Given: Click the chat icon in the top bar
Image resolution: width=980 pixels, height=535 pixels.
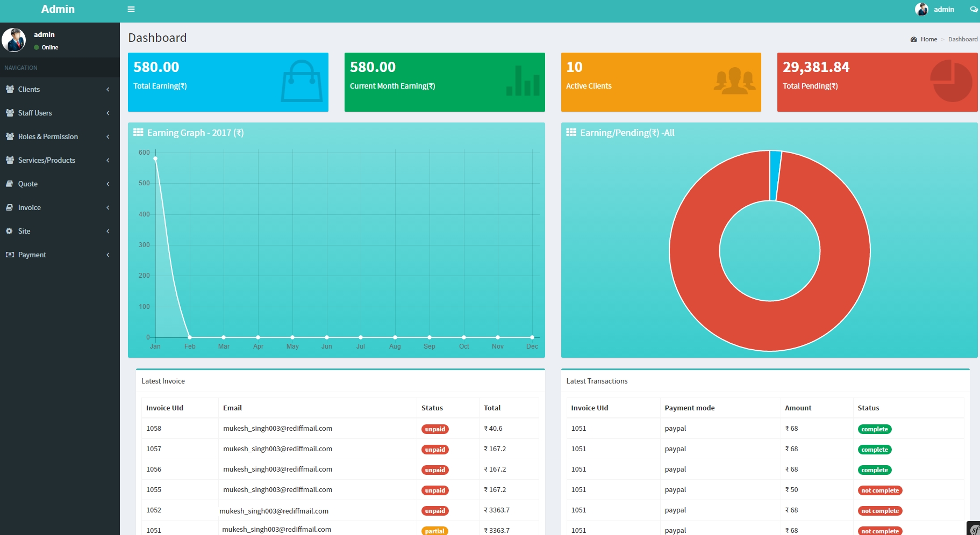Looking at the screenshot, I should pyautogui.click(x=974, y=9).
